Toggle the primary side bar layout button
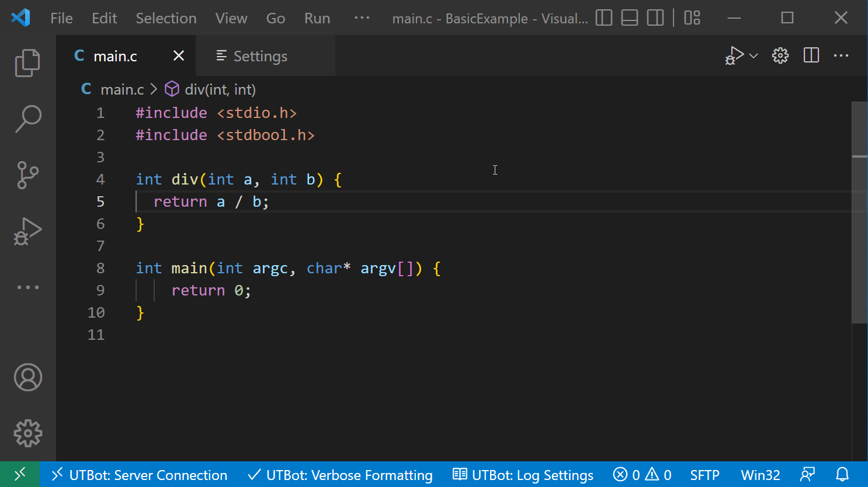Image resolution: width=868 pixels, height=487 pixels. click(603, 18)
